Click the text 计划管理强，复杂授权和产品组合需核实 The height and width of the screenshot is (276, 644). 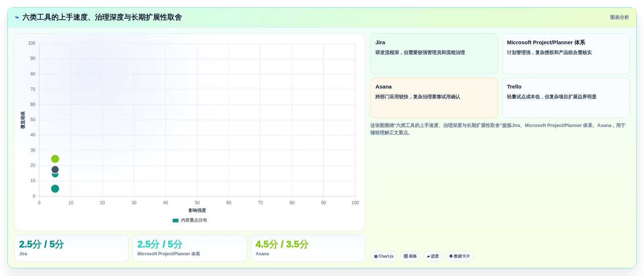[x=549, y=53]
